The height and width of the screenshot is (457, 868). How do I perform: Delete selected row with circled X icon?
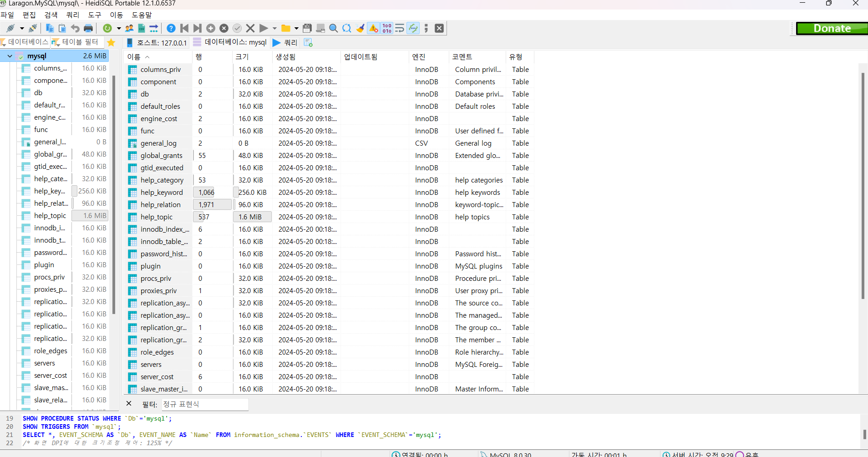tap(224, 28)
